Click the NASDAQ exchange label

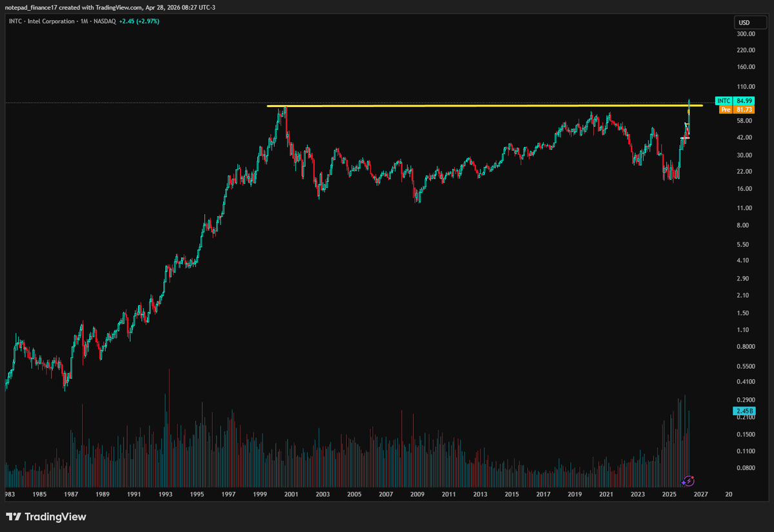click(104, 21)
